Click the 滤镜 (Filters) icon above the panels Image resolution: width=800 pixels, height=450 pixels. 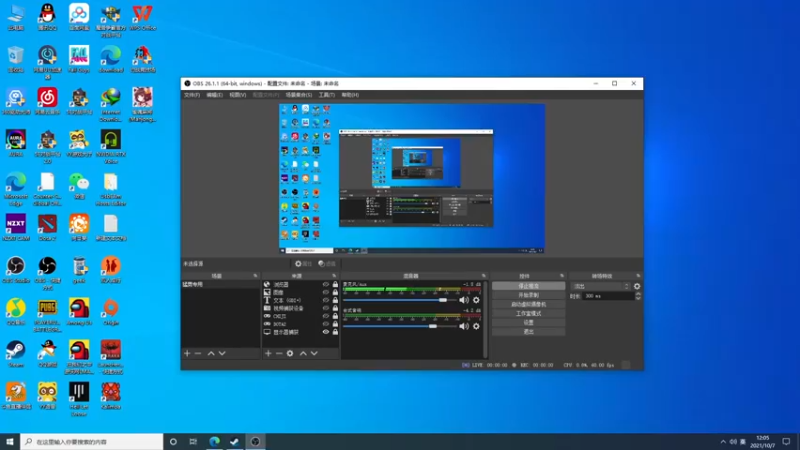tap(327, 264)
